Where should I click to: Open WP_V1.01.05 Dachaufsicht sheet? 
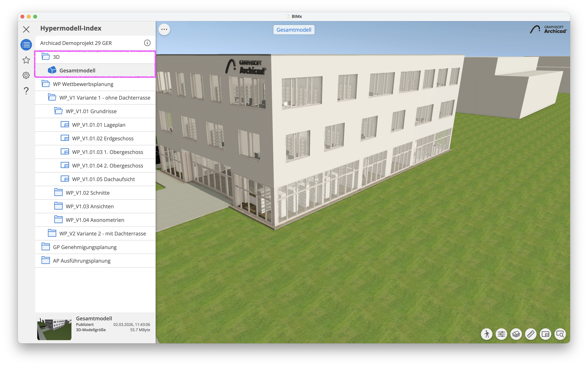click(x=95, y=179)
